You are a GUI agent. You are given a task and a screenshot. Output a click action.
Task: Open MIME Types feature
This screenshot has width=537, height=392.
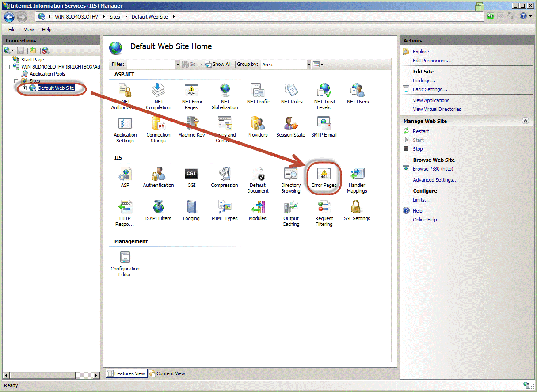click(225, 210)
